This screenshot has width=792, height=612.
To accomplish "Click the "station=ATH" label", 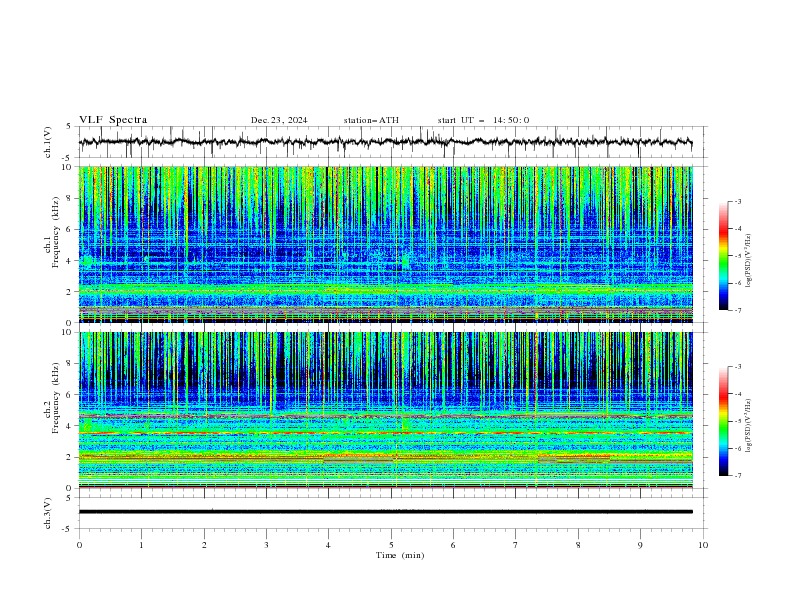I will click(x=371, y=120).
